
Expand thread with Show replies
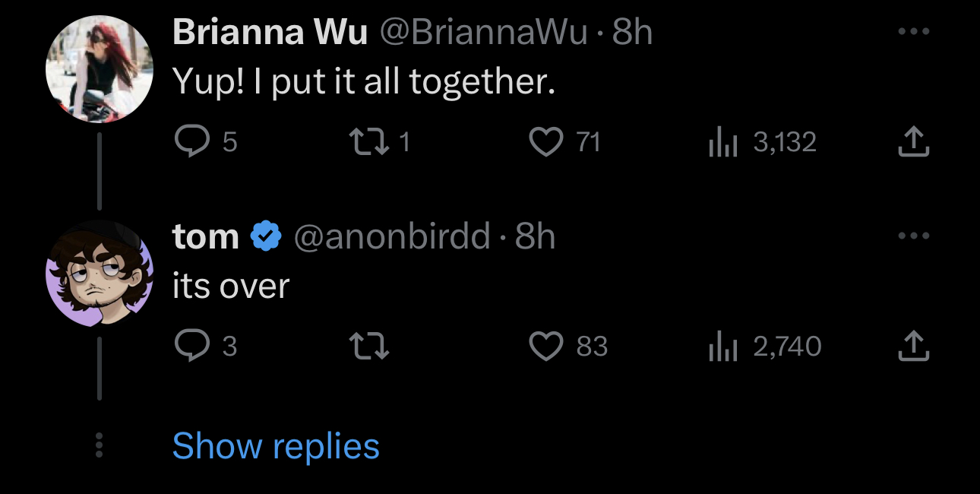(276, 446)
